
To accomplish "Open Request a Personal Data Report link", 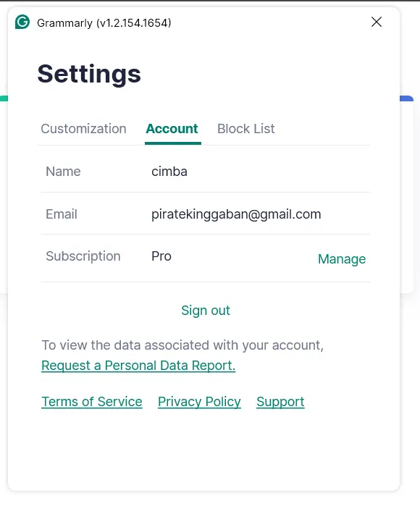I will (138, 366).
